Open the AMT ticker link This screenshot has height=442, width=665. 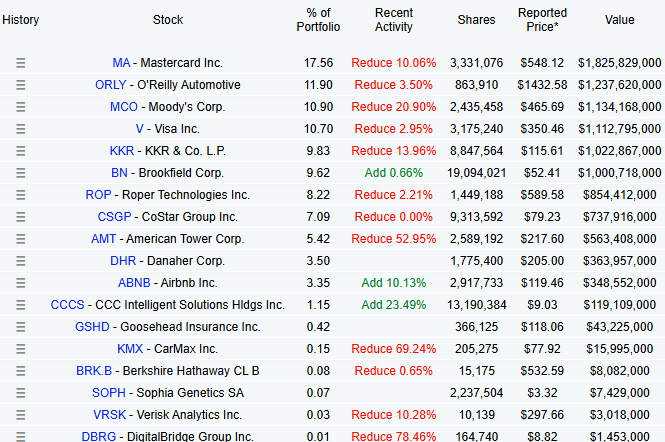[x=103, y=239]
